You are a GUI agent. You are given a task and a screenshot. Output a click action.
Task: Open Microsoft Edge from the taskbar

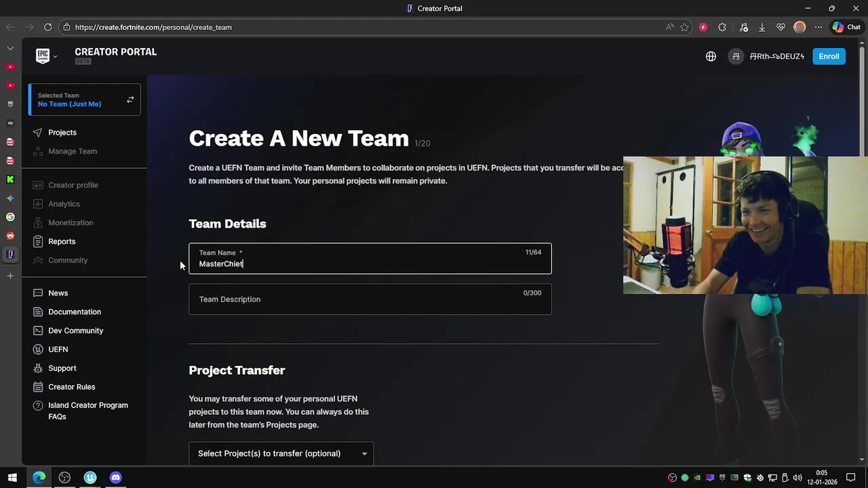point(39,477)
